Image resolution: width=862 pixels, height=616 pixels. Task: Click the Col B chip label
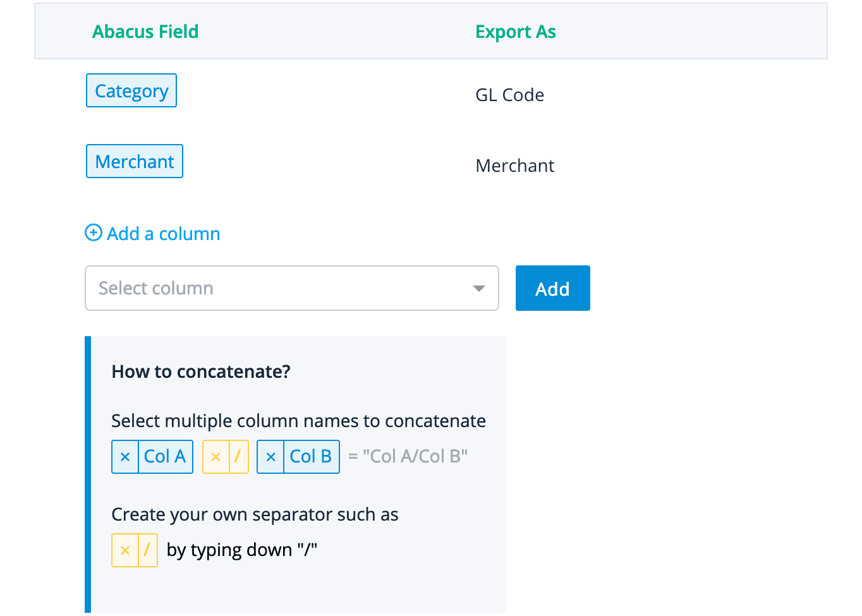click(310, 457)
